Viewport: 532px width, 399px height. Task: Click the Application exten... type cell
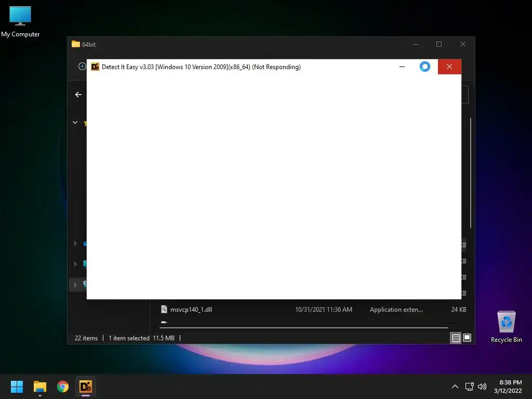(x=396, y=310)
